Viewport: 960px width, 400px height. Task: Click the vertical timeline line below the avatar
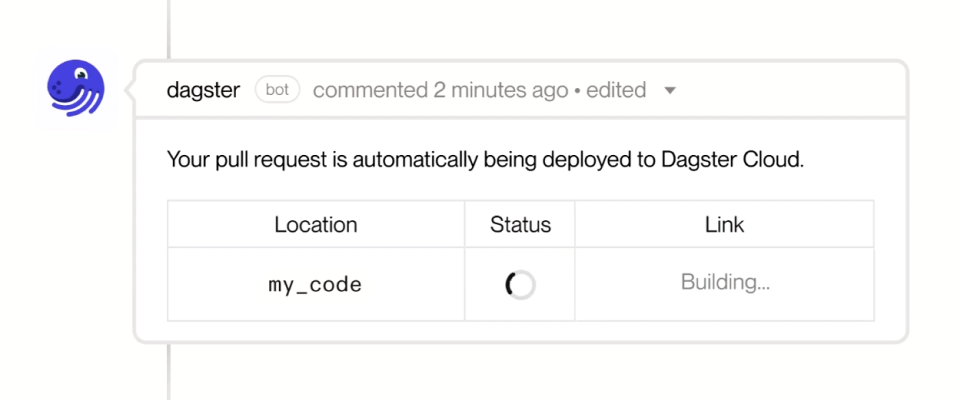tap(168, 375)
